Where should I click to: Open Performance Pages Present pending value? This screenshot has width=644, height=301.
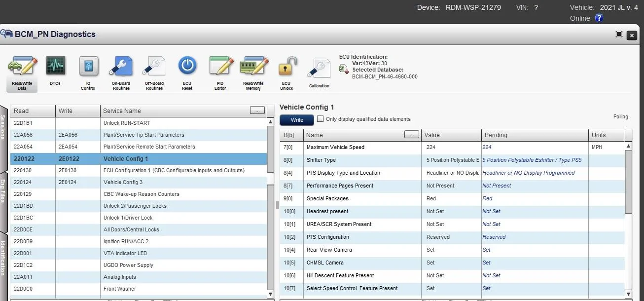pos(535,186)
